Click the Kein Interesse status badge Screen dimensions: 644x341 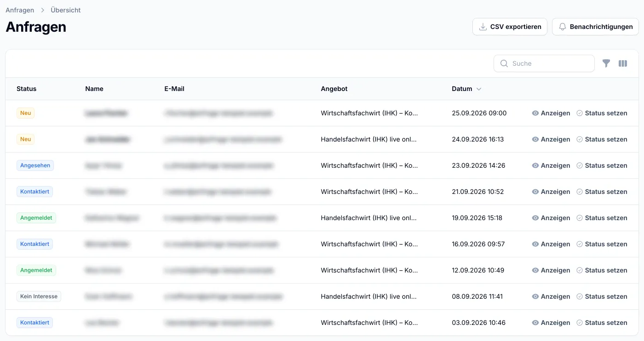(39, 296)
